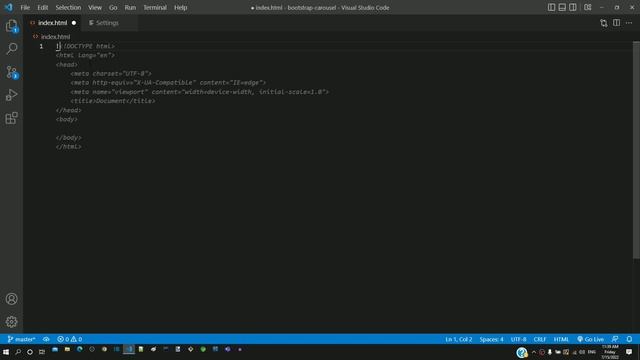Click Ln 1, Col 2 cursor position

pyautogui.click(x=458, y=339)
